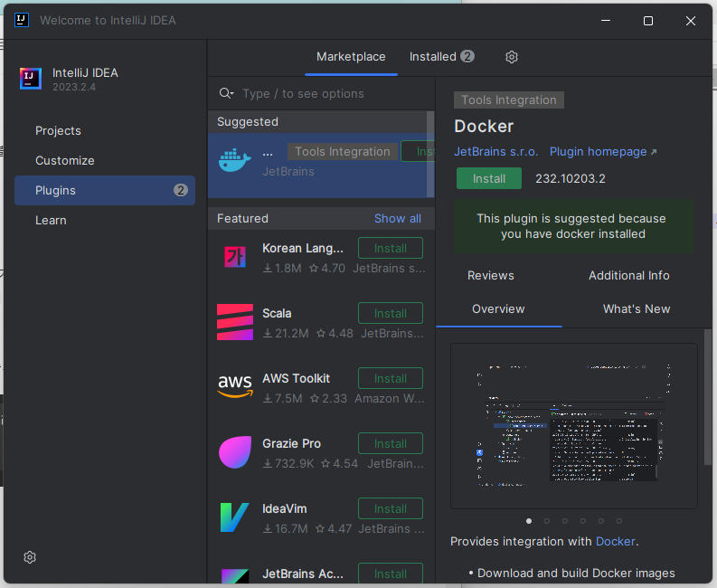
Task: Click the Grazie Pro plugin logo
Action: [x=235, y=452]
